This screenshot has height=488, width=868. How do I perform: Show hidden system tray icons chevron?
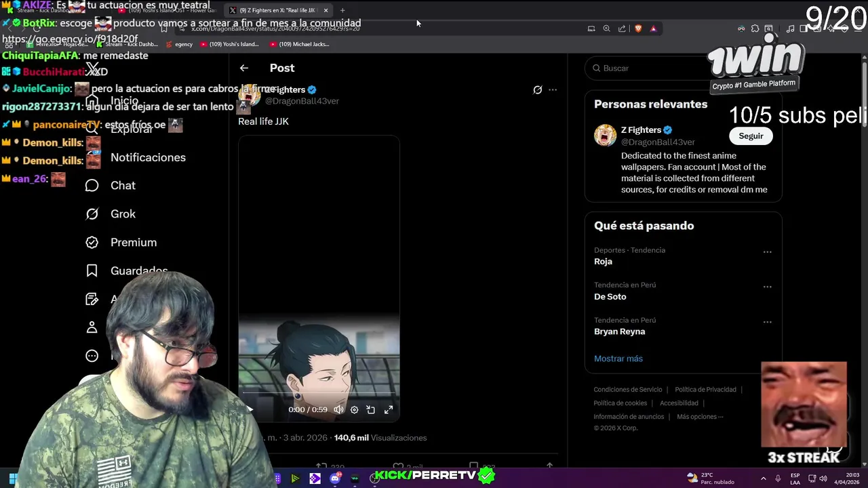pyautogui.click(x=764, y=478)
